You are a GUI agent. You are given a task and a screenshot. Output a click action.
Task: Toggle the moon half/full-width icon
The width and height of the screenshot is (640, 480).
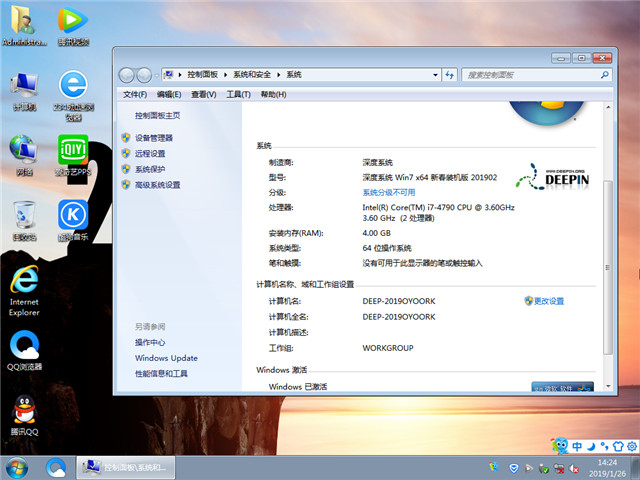pyautogui.click(x=591, y=446)
